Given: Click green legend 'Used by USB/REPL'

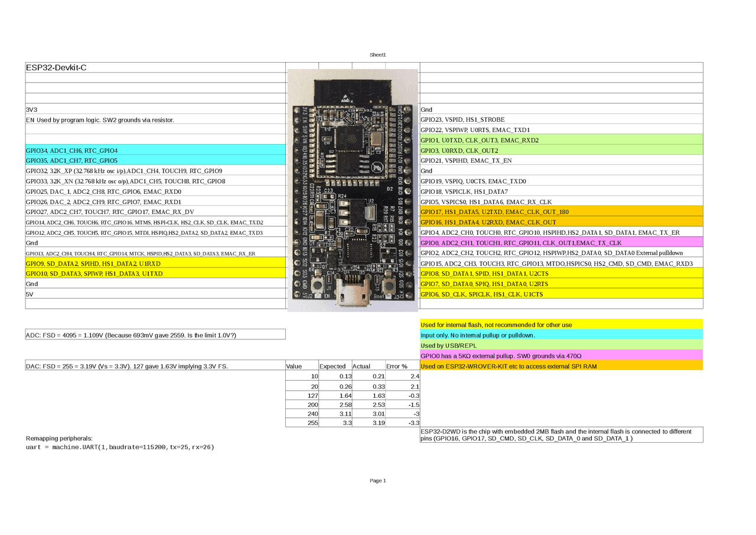Looking at the screenshot, I should [x=561, y=345].
